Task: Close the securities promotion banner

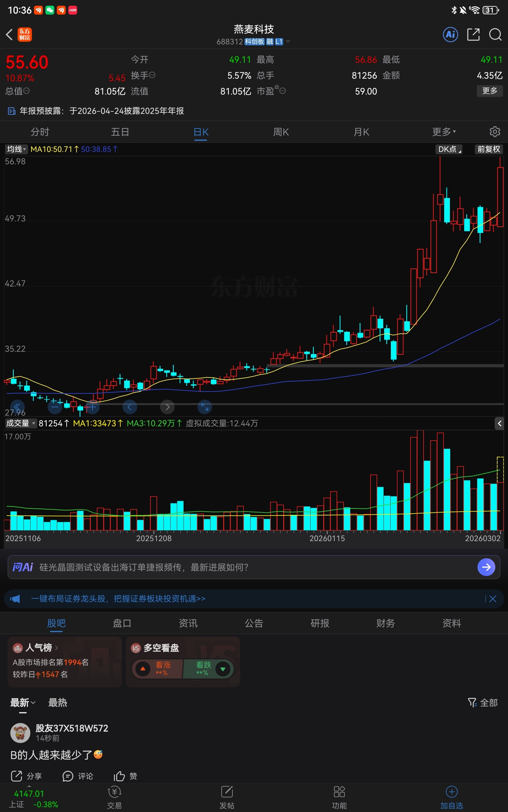Action: click(x=492, y=599)
